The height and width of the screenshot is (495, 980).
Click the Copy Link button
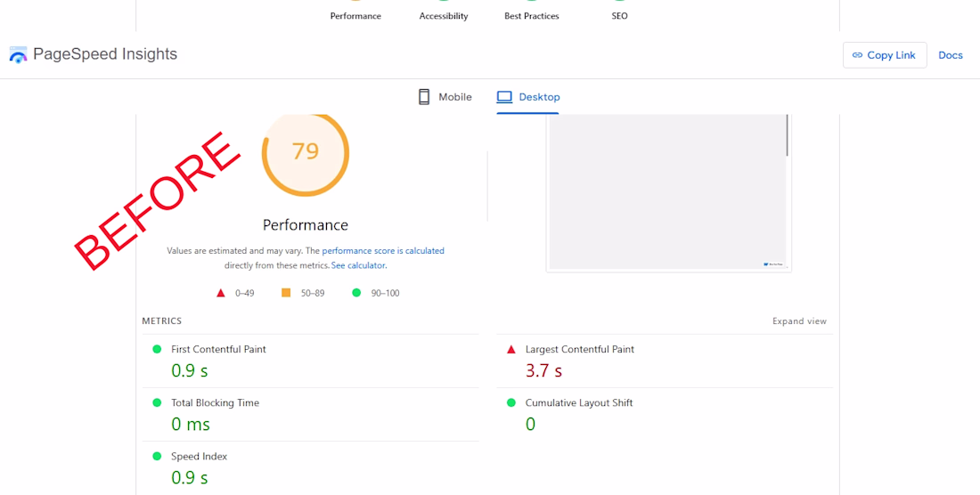(885, 55)
